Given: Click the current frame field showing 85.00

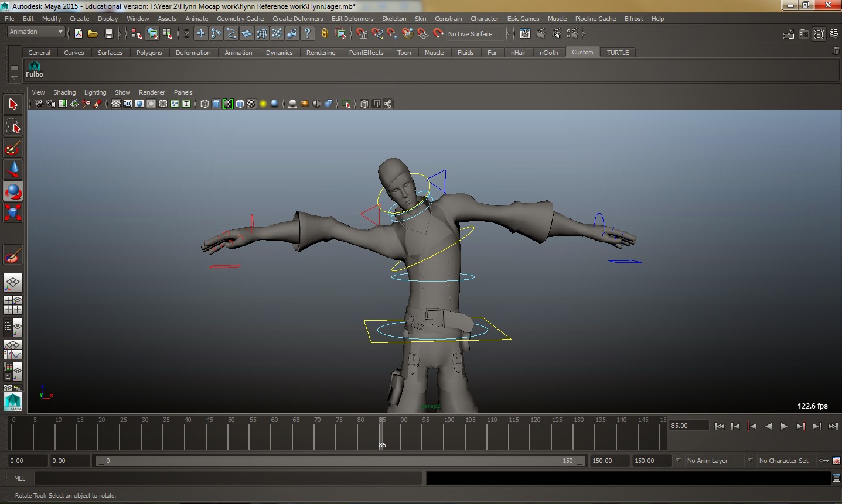Looking at the screenshot, I should click(689, 426).
